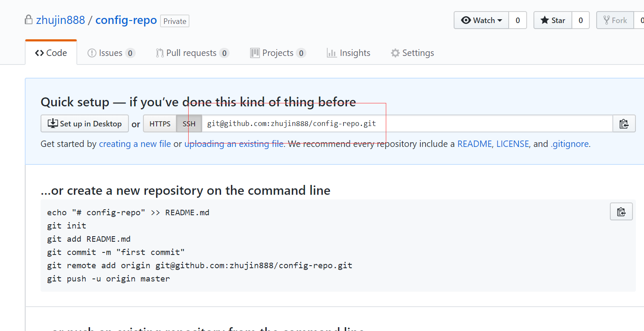This screenshot has height=331, width=644.
Task: Click the SSH clone URL field
Action: (x=407, y=123)
